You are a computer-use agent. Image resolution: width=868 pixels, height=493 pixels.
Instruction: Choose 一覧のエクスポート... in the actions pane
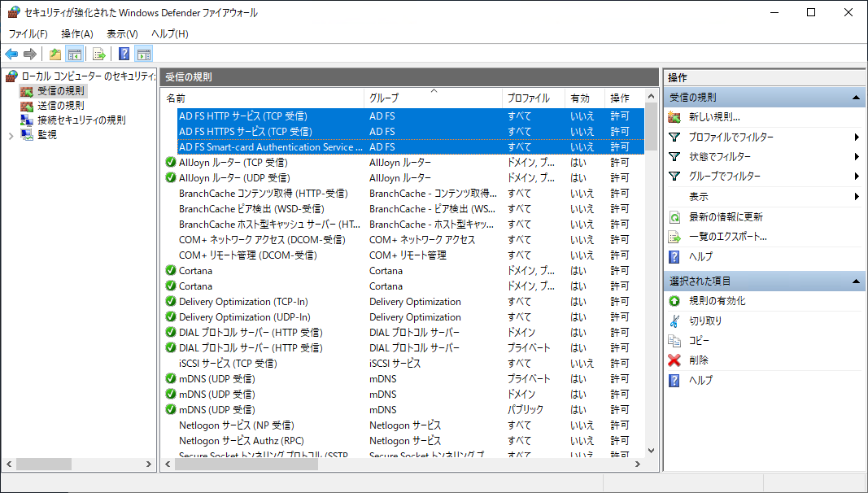(727, 237)
